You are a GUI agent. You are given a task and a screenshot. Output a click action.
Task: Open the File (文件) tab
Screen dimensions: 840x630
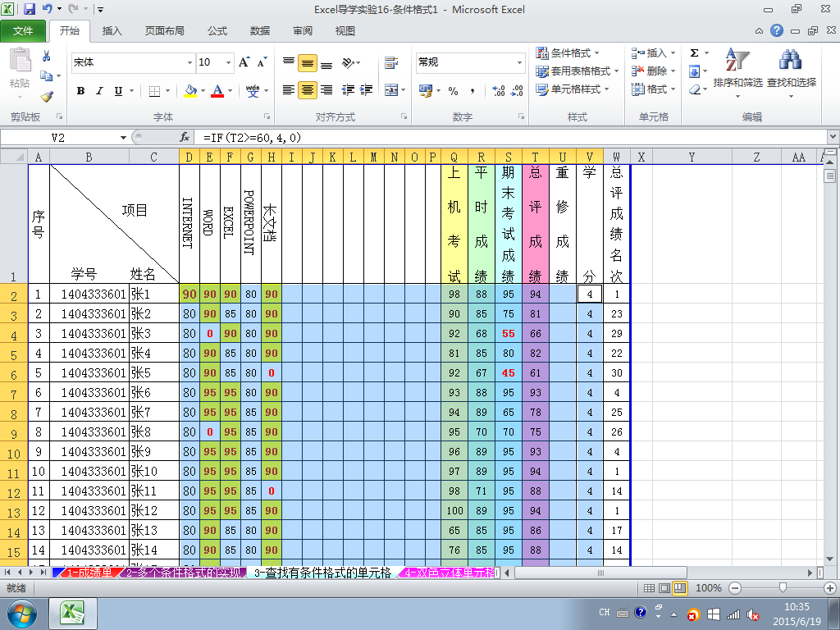tap(23, 31)
